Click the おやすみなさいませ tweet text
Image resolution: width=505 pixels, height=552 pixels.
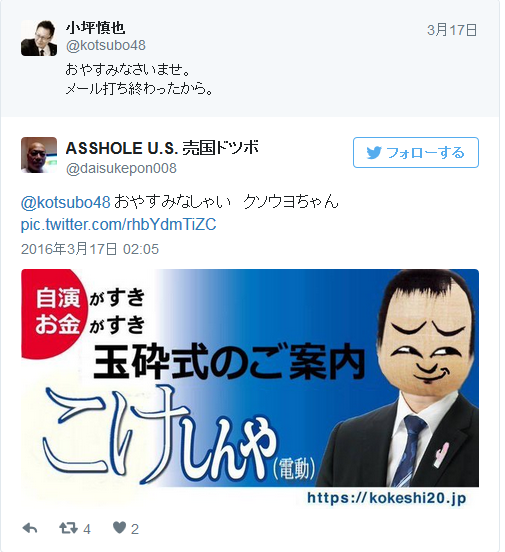pyautogui.click(x=129, y=69)
